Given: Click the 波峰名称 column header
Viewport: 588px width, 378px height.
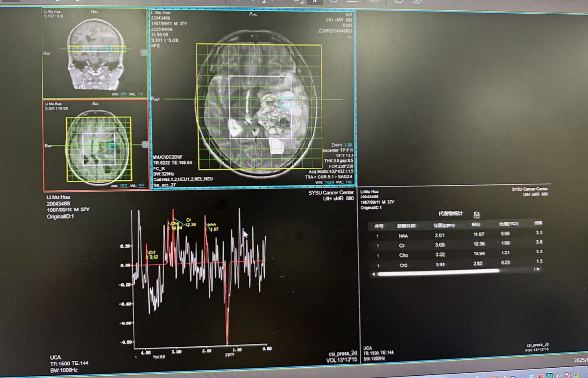Looking at the screenshot, I should click(x=406, y=225).
